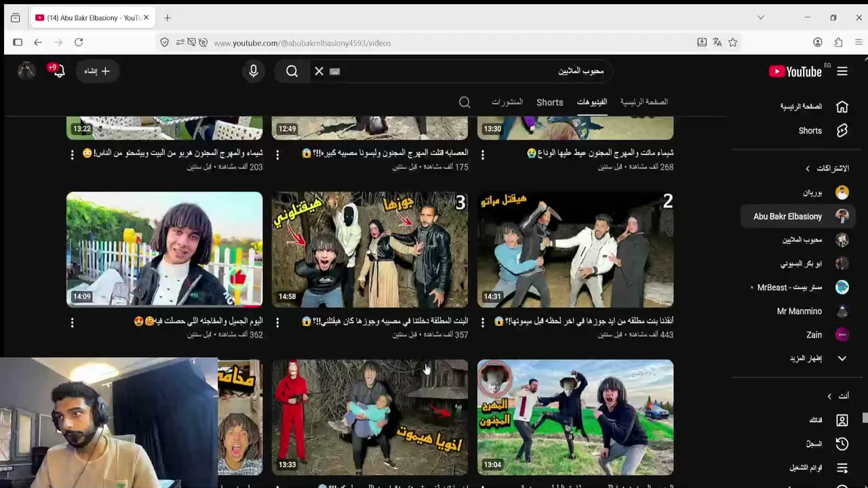
Task: Open the account avatar menu
Action: point(26,70)
